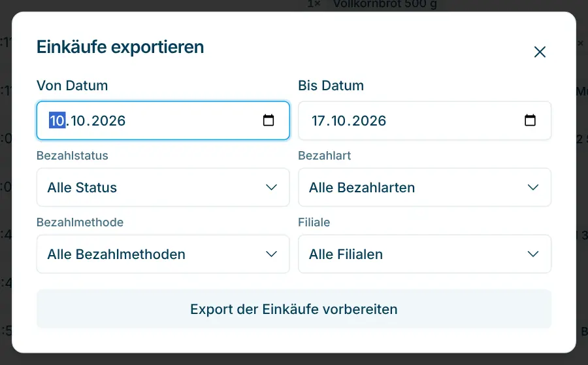The width and height of the screenshot is (588, 365).
Task: Open calendar picker for Bis Datum
Action: (529, 120)
